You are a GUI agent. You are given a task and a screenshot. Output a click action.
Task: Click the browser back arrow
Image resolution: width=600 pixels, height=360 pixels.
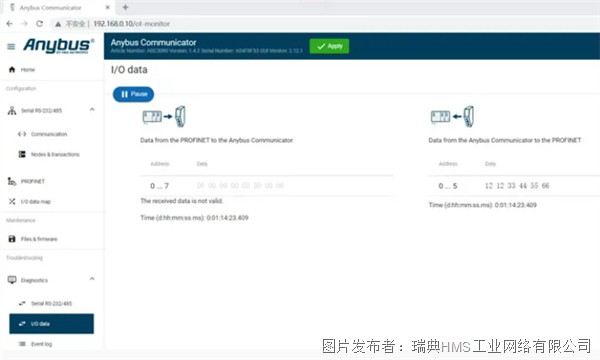[x=10, y=24]
